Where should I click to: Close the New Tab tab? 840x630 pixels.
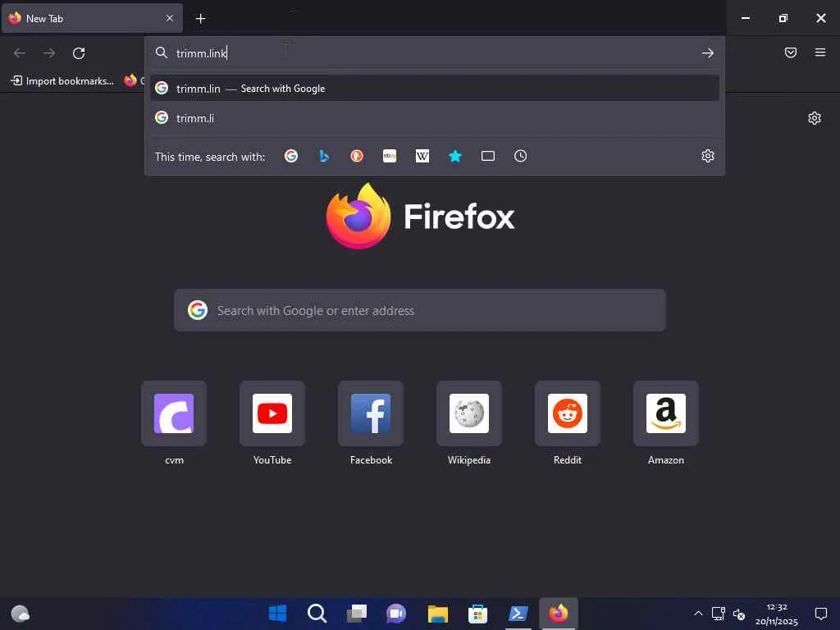point(169,18)
